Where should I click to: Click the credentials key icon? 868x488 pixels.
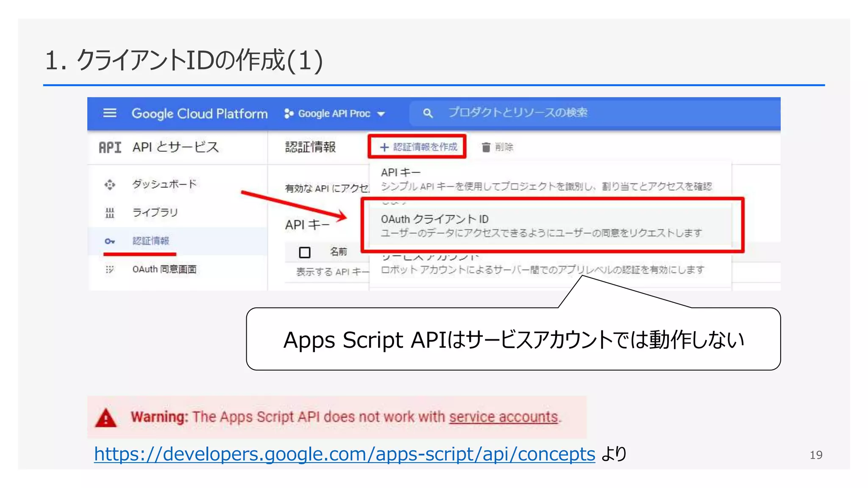point(110,241)
